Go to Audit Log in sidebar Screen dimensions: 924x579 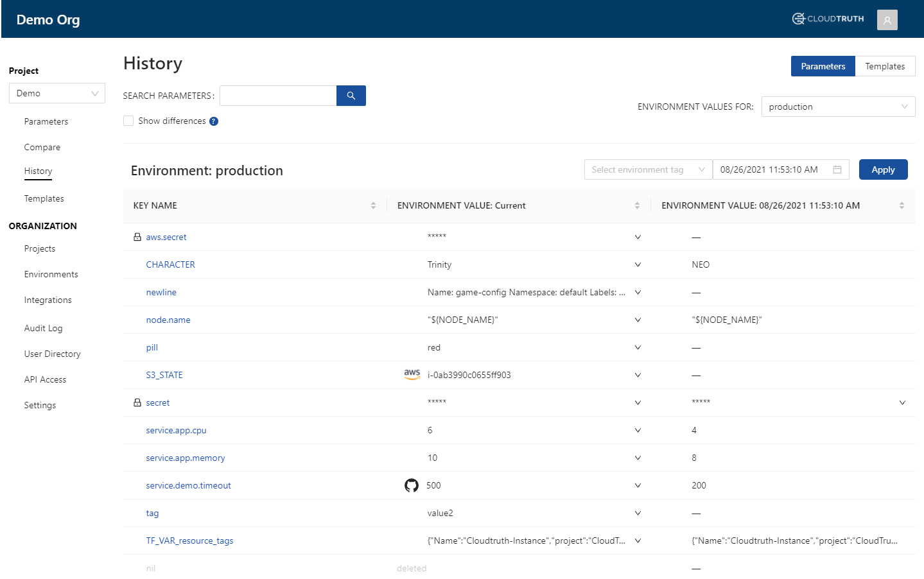pos(43,328)
